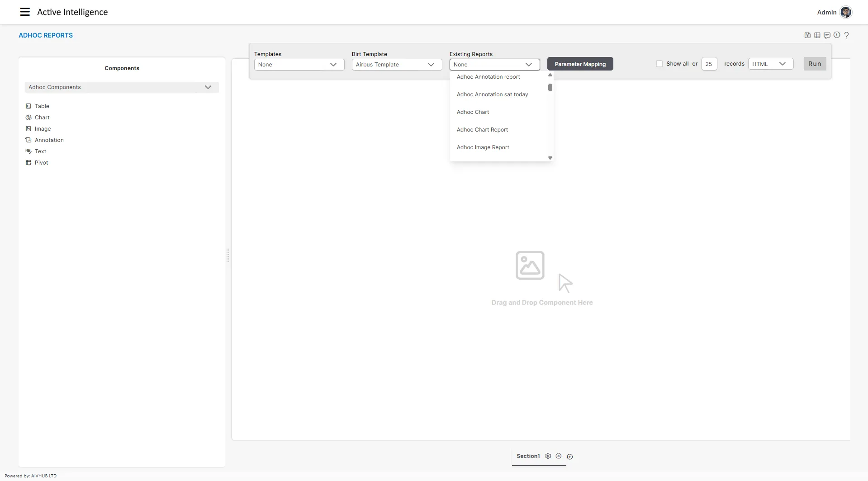Open Section1 settings gear

tap(548, 456)
